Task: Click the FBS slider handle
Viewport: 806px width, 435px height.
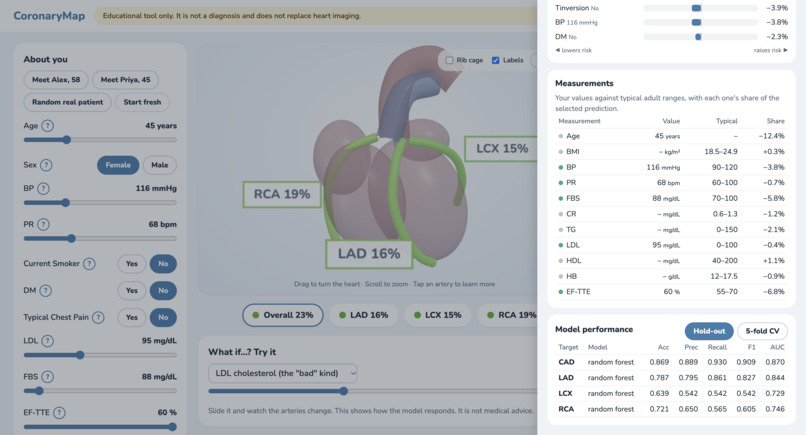Action: 39,391
